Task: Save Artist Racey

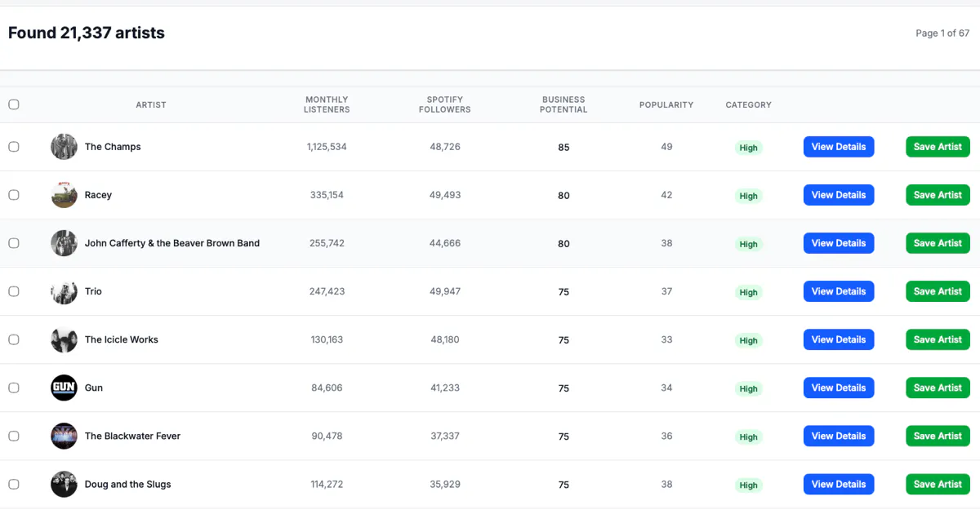Action: 938,195
